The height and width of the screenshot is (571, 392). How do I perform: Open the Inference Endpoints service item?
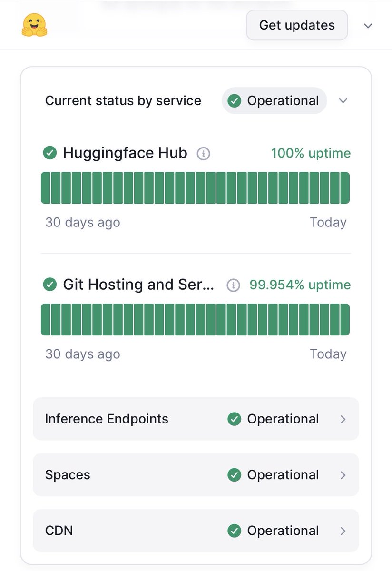click(196, 419)
